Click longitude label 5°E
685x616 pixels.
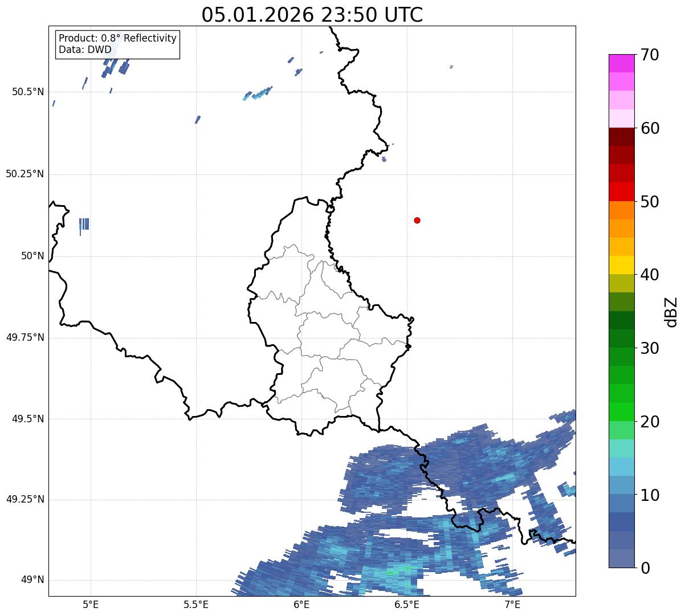click(x=91, y=605)
